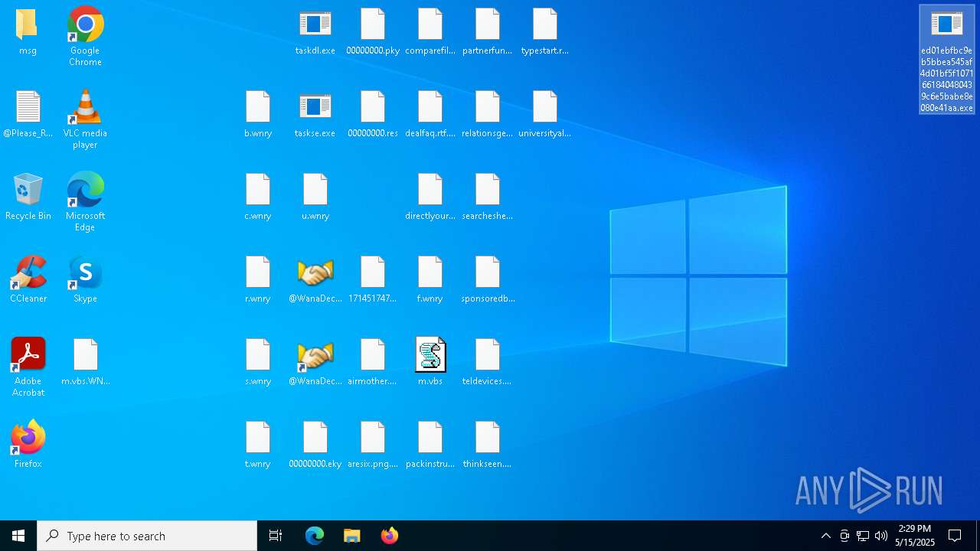Open the volume control tray icon
This screenshot has width=980, height=551.
(881, 536)
